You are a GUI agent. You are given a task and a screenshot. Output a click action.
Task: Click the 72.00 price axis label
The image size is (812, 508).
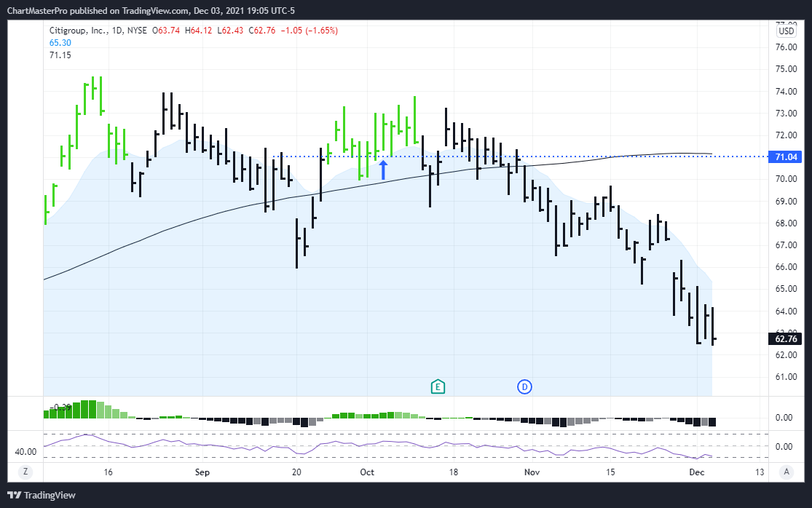tap(786, 135)
